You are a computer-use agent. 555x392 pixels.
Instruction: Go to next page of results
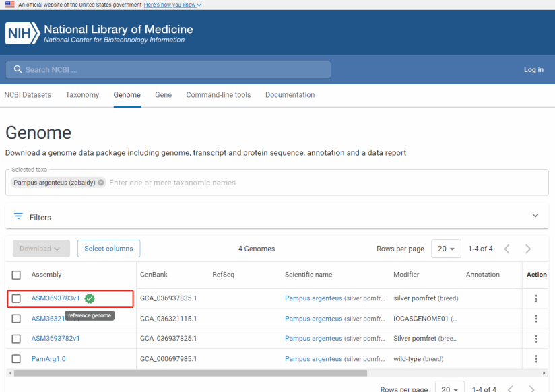[x=528, y=249]
